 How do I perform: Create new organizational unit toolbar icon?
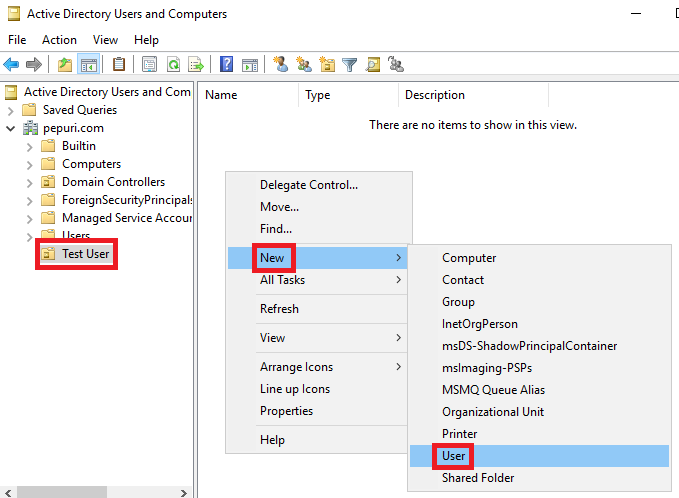coord(327,65)
